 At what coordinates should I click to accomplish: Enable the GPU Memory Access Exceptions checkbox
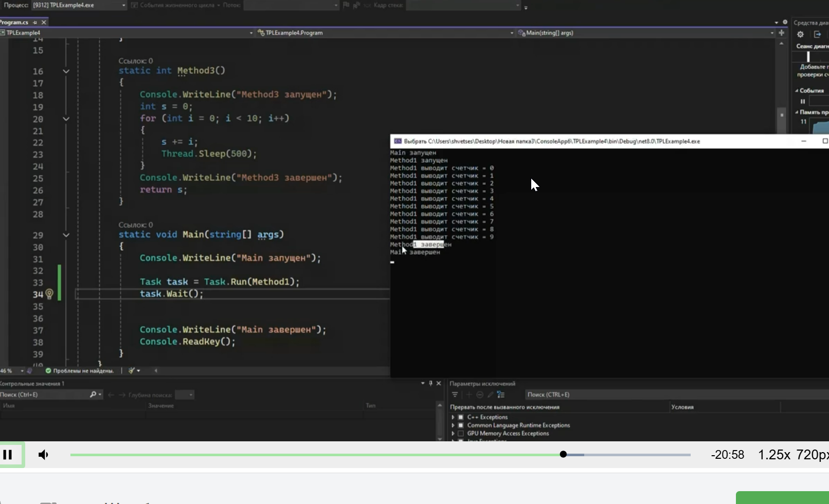click(461, 434)
